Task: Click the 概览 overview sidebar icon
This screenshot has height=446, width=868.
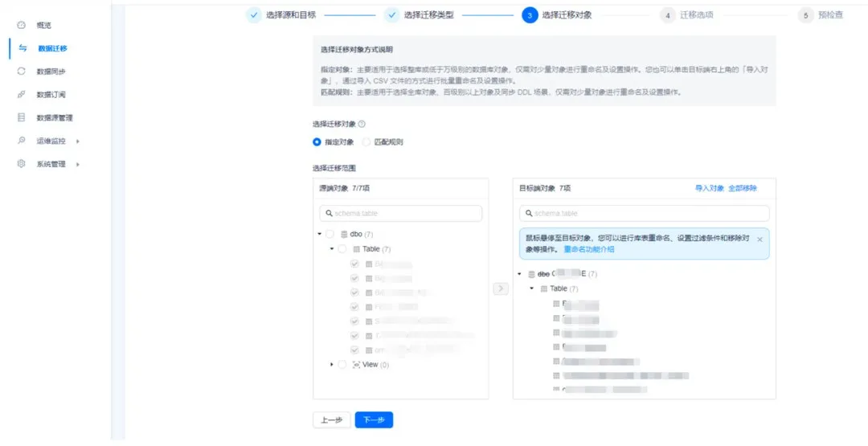Action: click(x=22, y=25)
